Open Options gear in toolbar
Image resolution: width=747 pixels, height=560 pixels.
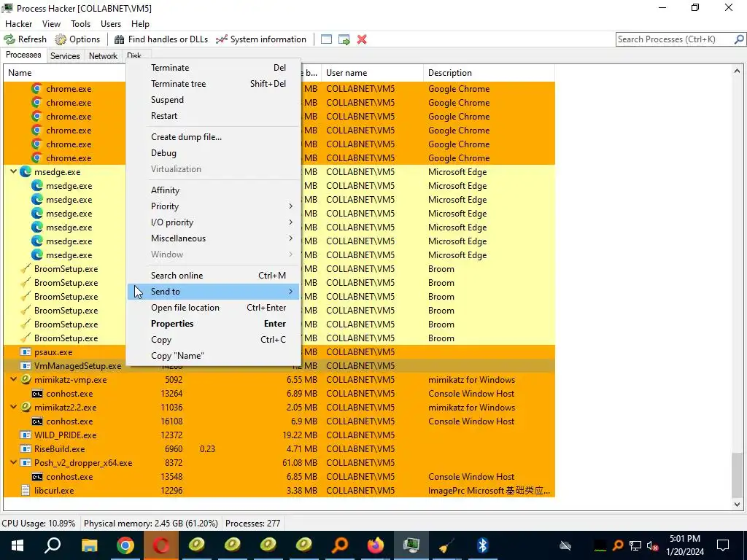tap(61, 39)
